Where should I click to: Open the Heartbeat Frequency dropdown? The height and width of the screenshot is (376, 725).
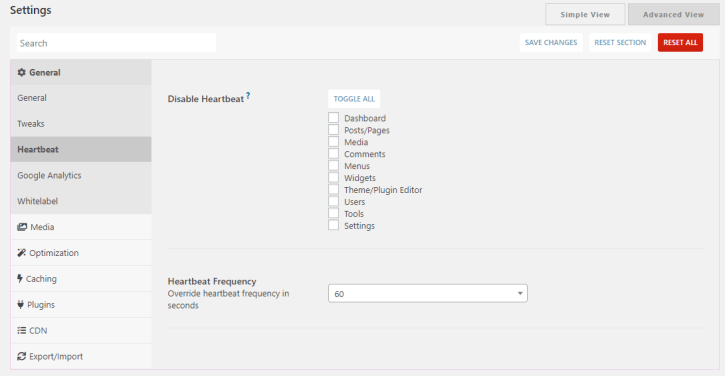pyautogui.click(x=428, y=293)
